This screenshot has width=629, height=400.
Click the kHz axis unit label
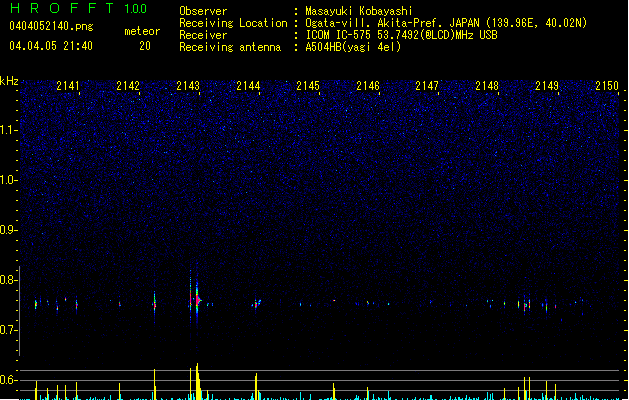pyautogui.click(x=9, y=81)
